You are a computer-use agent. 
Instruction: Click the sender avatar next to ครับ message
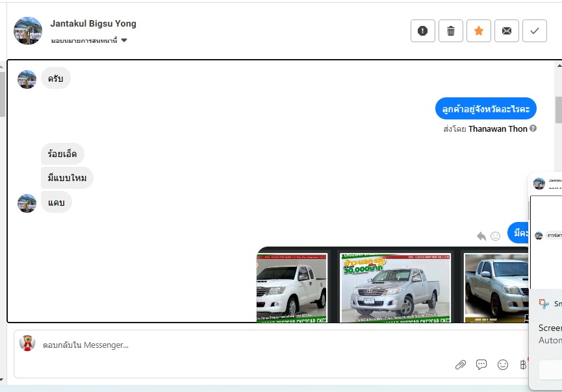(x=27, y=79)
